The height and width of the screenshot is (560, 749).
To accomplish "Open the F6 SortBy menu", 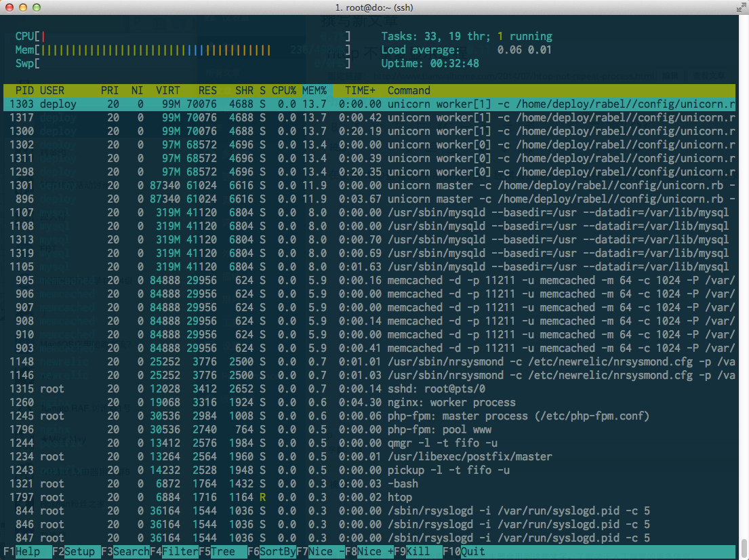I will coord(272,551).
